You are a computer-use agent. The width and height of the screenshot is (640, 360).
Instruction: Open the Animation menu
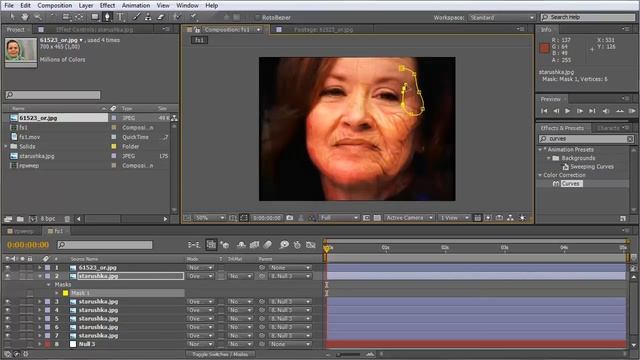coord(136,5)
